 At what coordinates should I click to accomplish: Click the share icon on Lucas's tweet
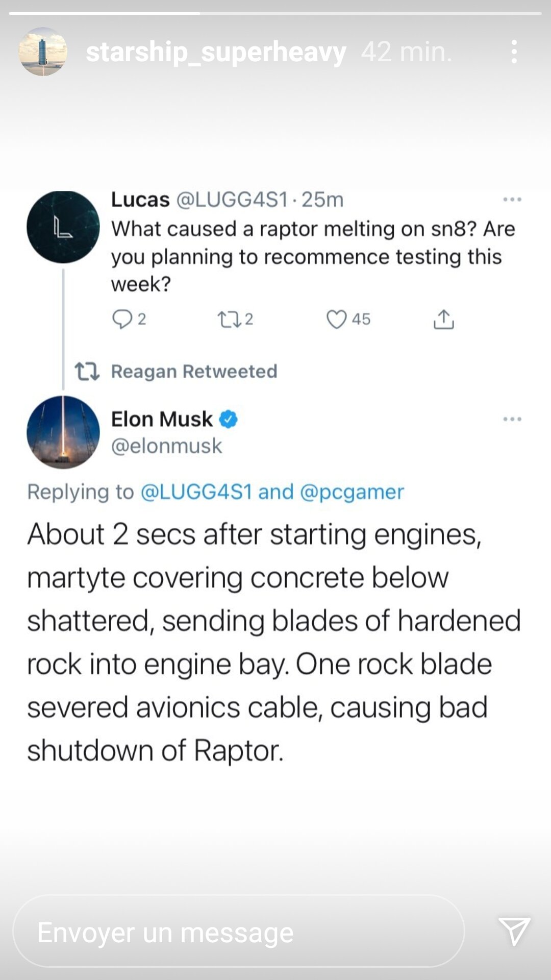[443, 320]
